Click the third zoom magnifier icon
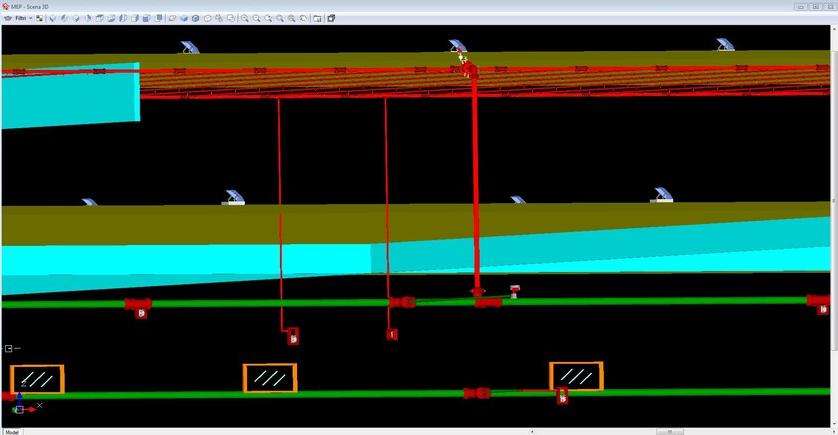Viewport: 838px width, 435px height. coord(269,18)
